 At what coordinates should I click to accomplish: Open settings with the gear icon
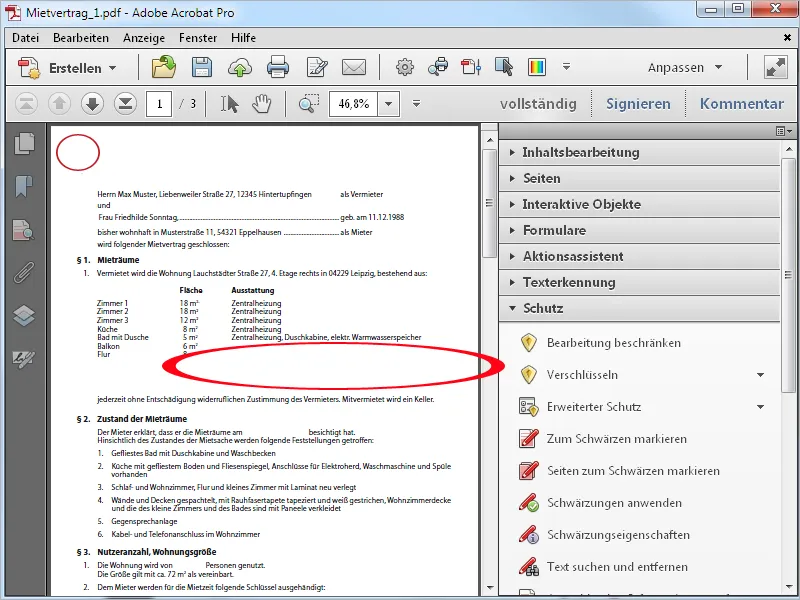click(x=405, y=67)
